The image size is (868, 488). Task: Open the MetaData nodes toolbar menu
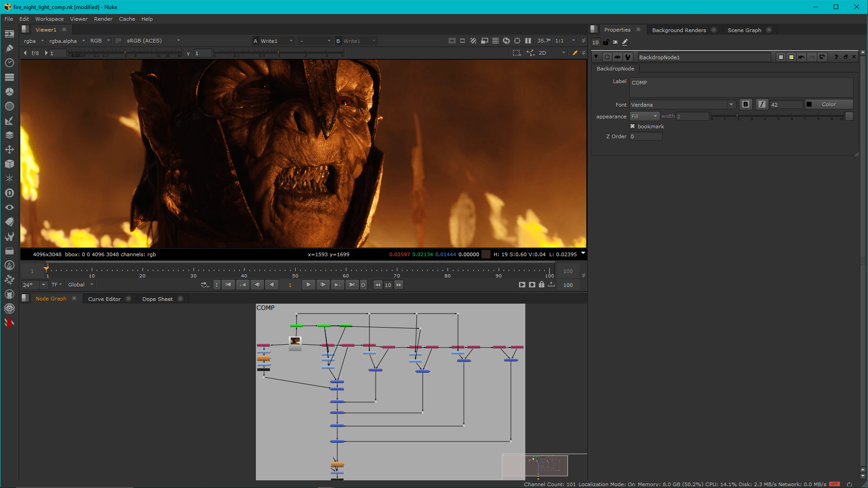(x=9, y=222)
